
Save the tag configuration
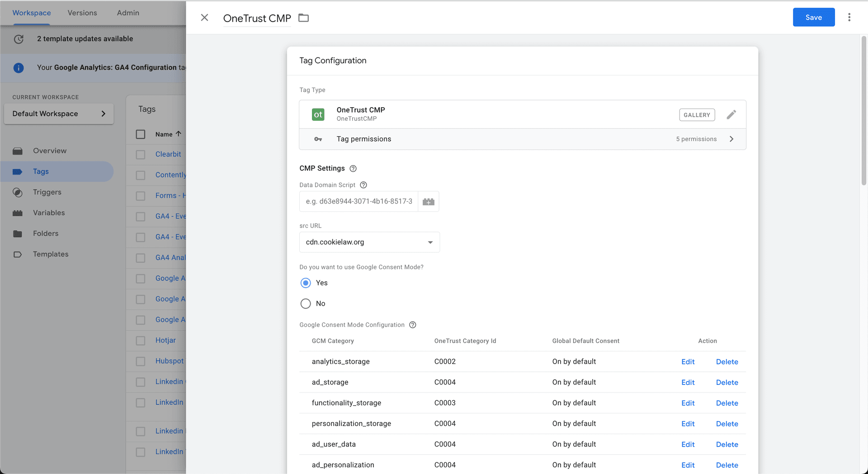pyautogui.click(x=813, y=18)
